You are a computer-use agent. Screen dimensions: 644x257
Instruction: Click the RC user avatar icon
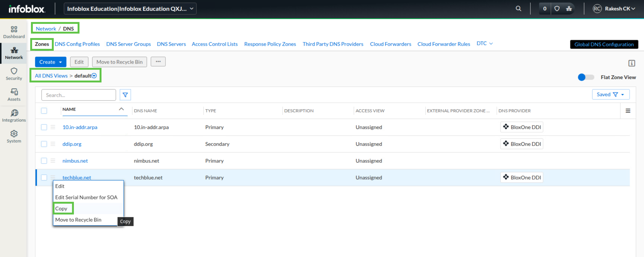point(597,9)
